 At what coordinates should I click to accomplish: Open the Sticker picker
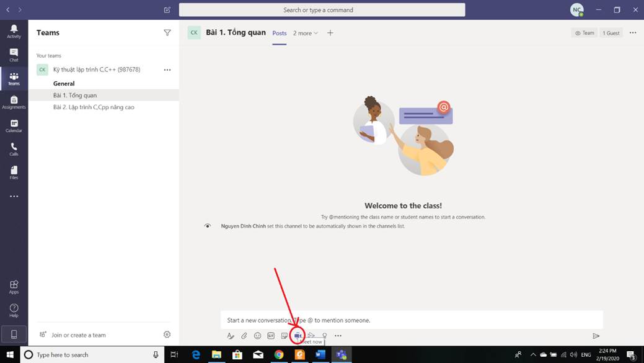(285, 336)
